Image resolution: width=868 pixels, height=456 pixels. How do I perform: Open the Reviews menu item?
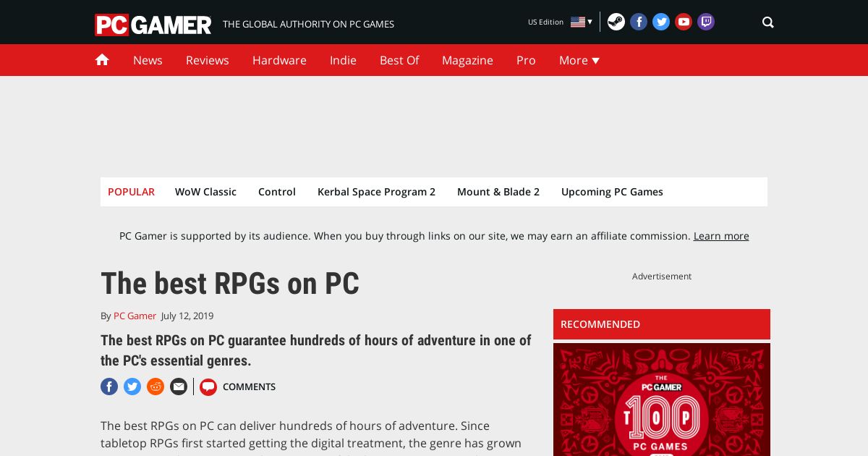pyautogui.click(x=208, y=60)
